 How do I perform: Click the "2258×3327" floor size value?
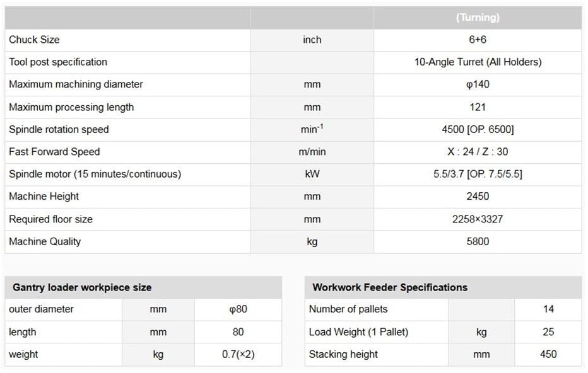[x=478, y=219]
